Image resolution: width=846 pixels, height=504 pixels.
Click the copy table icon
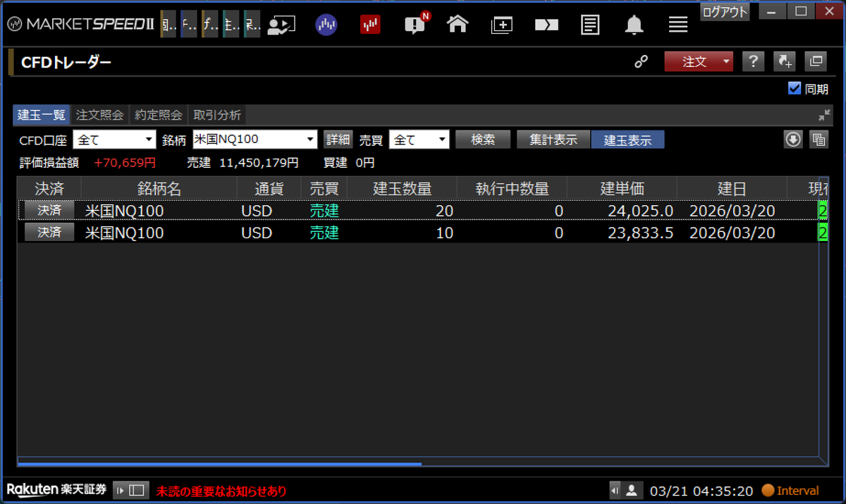click(819, 140)
